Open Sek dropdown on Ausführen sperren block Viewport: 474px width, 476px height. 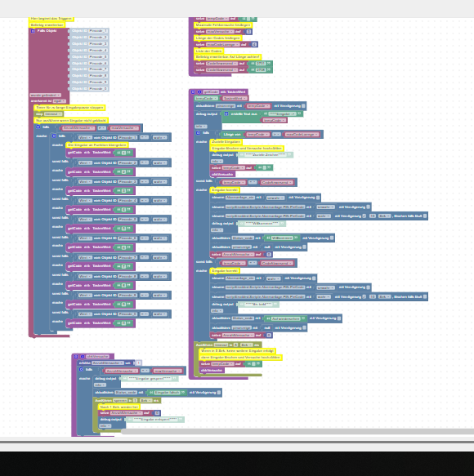pos(145,401)
